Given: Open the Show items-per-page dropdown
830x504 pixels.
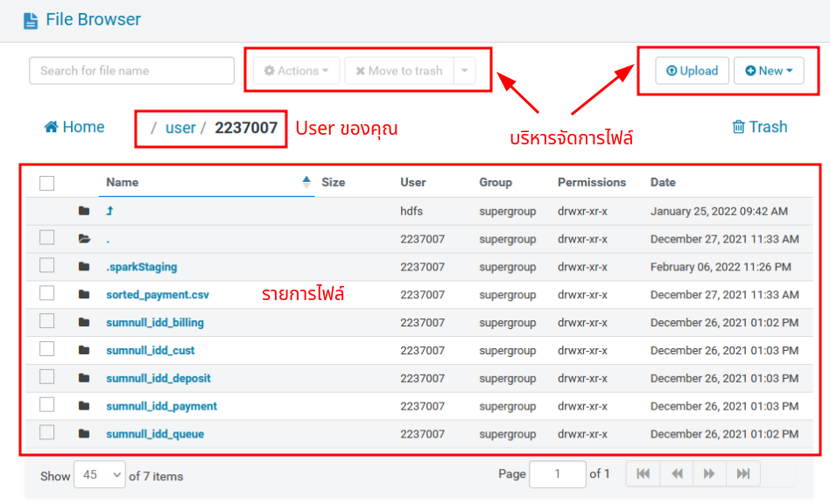Looking at the screenshot, I should [x=100, y=475].
